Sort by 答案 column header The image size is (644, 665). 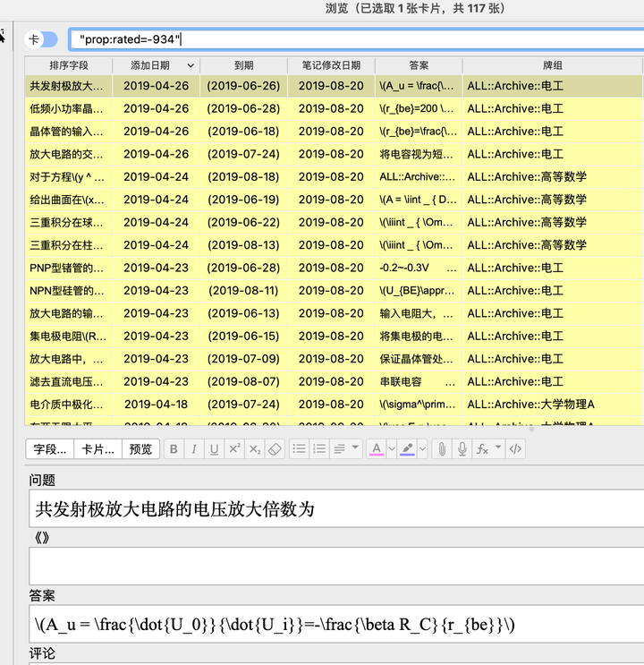pos(419,65)
